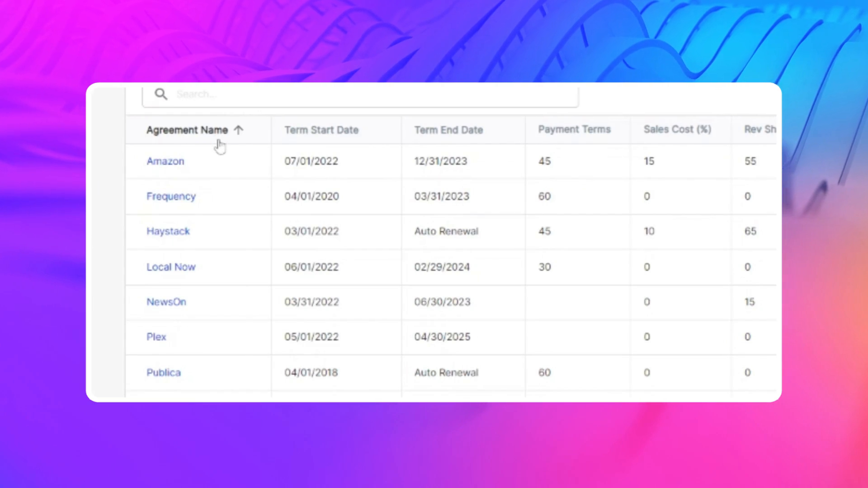Viewport: 868px width, 488px height.
Task: Sort by Payment Terms header
Action: coord(574,130)
